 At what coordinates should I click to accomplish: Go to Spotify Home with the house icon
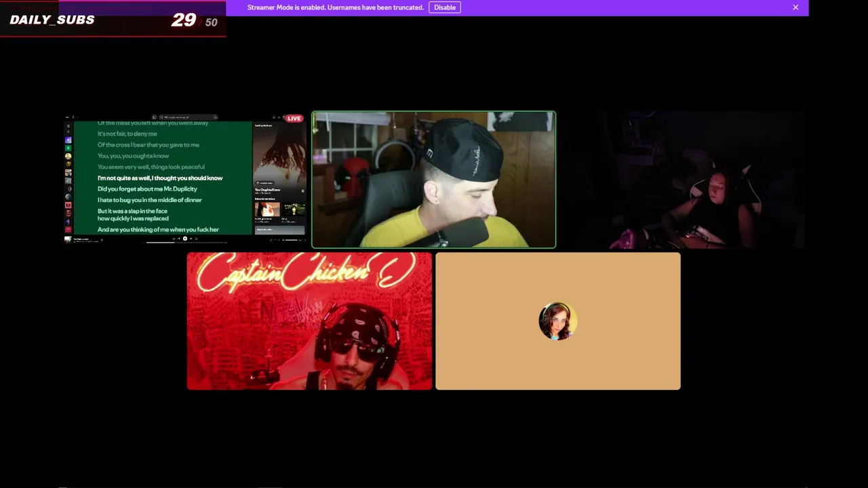[154, 117]
